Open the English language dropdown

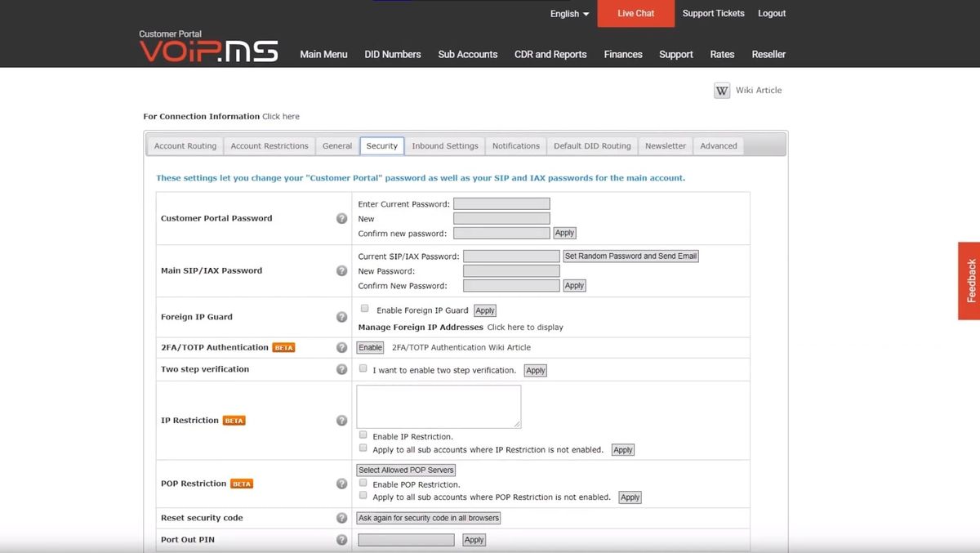(569, 13)
